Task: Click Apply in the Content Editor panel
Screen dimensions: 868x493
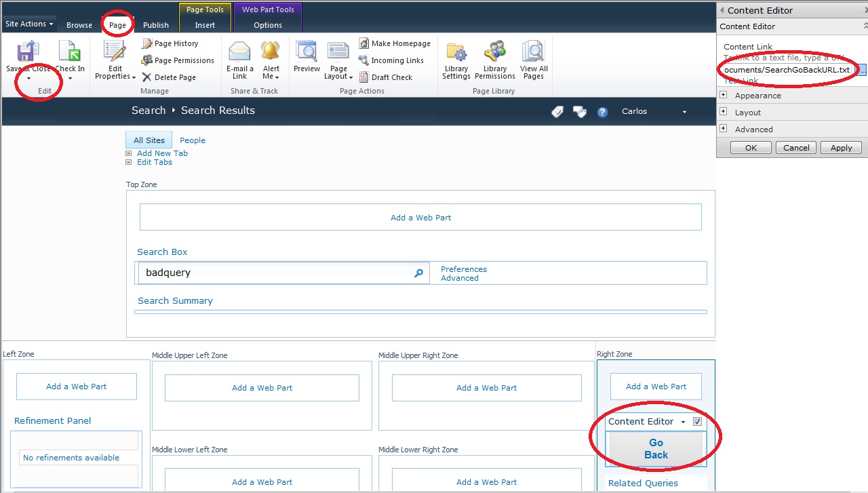Action: tap(841, 147)
